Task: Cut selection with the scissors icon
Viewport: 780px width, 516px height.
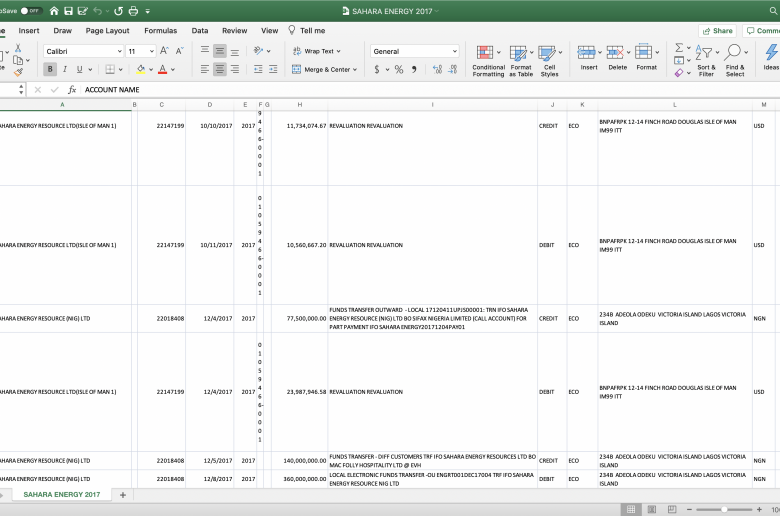Action: tap(18, 48)
